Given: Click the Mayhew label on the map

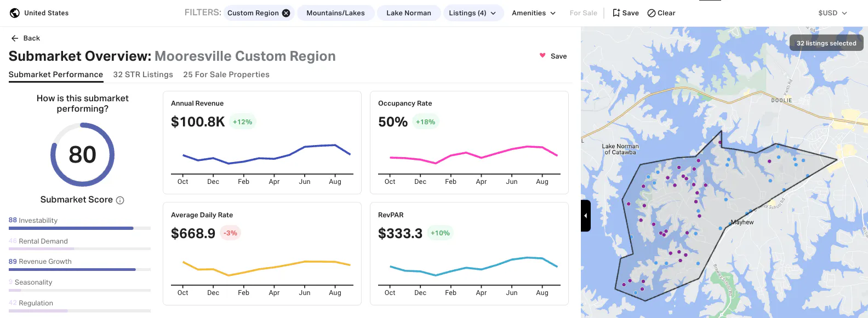Looking at the screenshot, I should [743, 222].
